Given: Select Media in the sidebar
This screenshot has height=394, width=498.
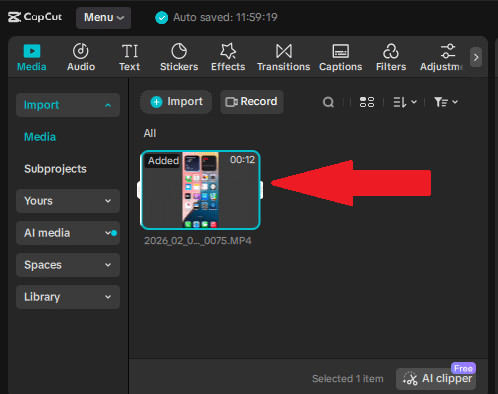Looking at the screenshot, I should coord(40,137).
